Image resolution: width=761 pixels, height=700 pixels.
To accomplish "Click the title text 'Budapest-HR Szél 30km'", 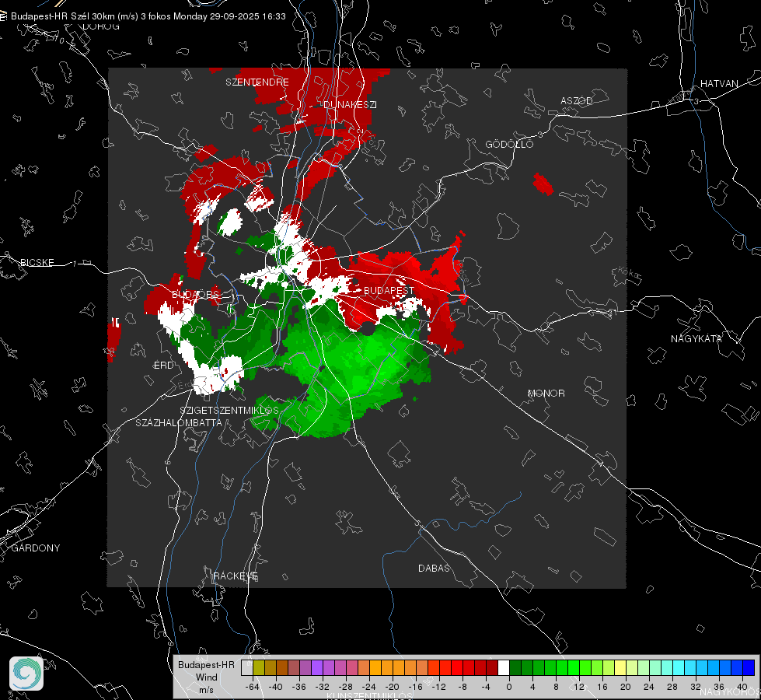I will coord(63,16).
